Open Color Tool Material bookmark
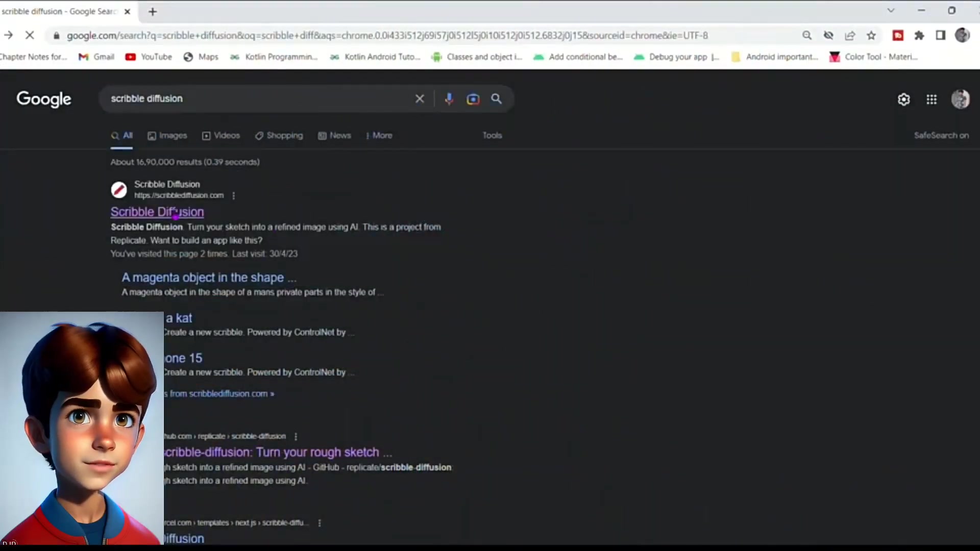This screenshot has height=551, width=980. click(874, 57)
